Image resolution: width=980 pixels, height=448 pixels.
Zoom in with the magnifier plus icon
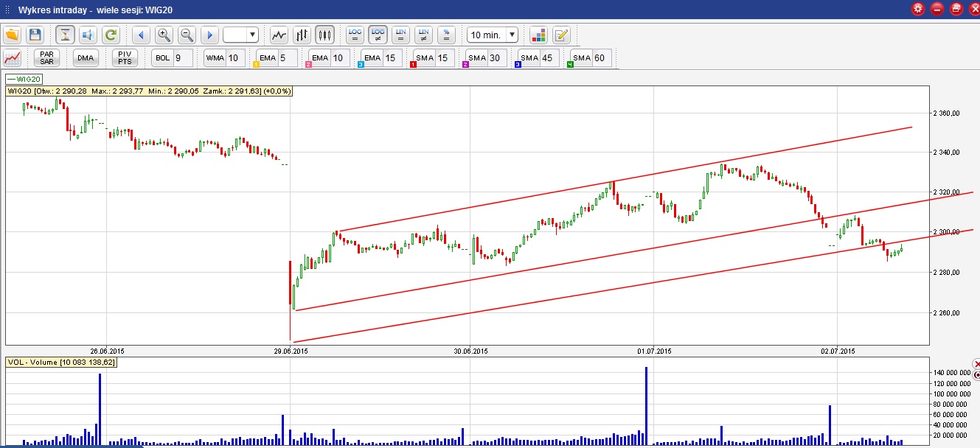(164, 35)
